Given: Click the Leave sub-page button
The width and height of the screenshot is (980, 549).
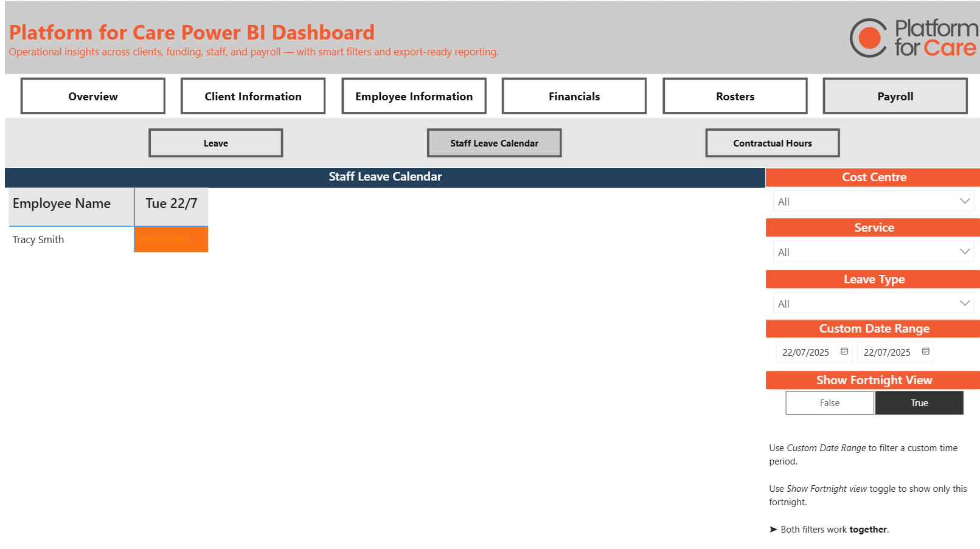Looking at the screenshot, I should 216,143.
